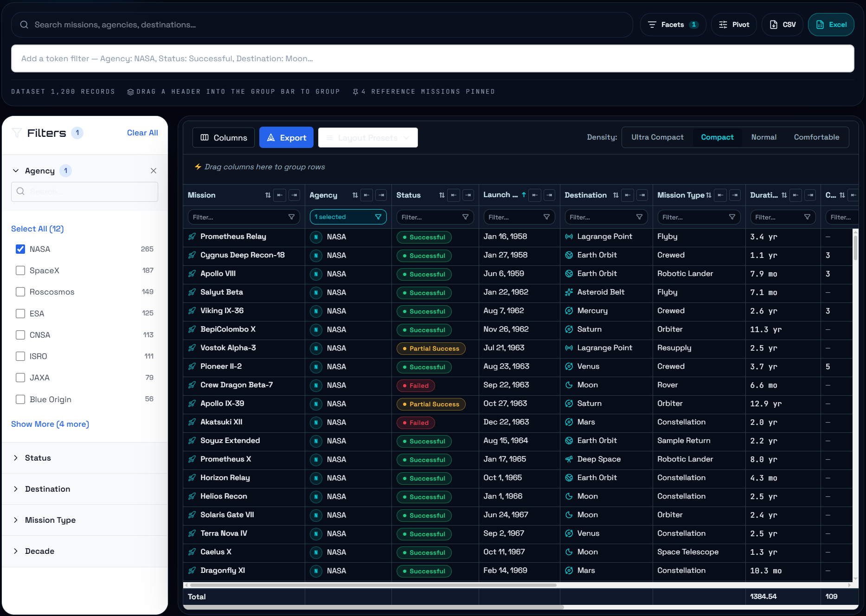This screenshot has width=866, height=616.
Task: Check the Blue Origin agency checkbox
Action: pos(20,399)
